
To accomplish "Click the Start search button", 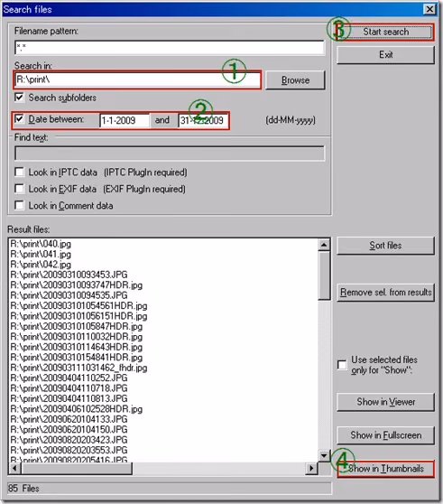I will click(385, 32).
